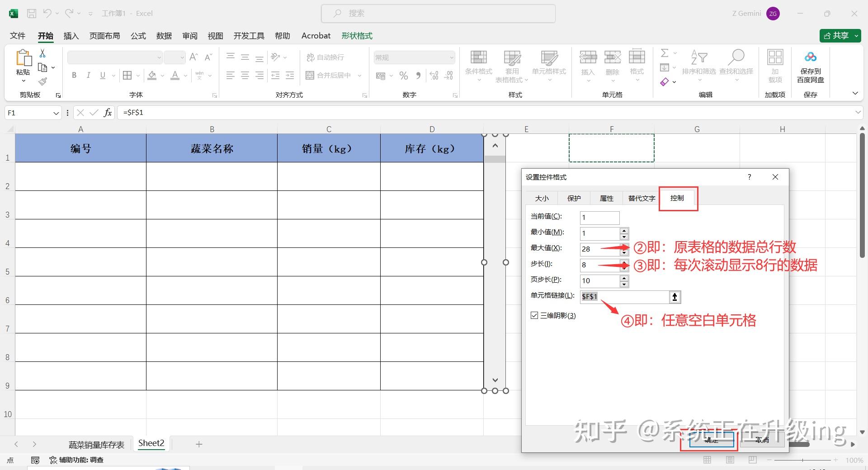Click the fill color paint bucket
Screen dimensions: 868x470
coord(152,75)
